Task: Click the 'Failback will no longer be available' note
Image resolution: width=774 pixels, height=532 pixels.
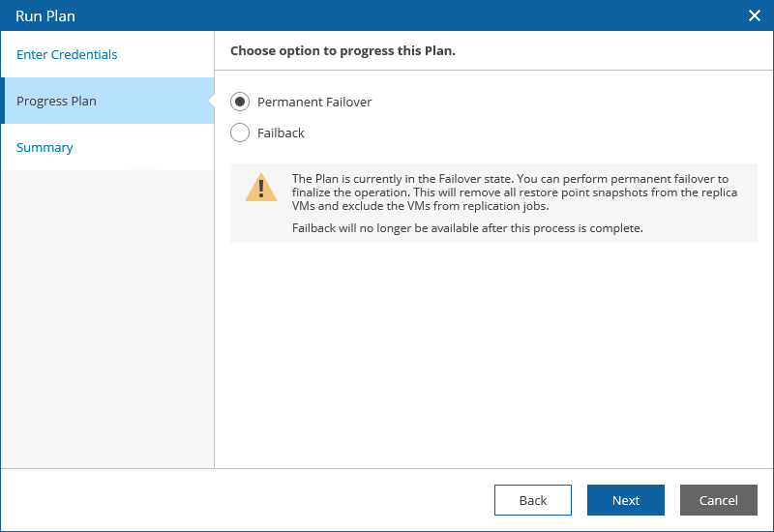Action: click(x=467, y=228)
